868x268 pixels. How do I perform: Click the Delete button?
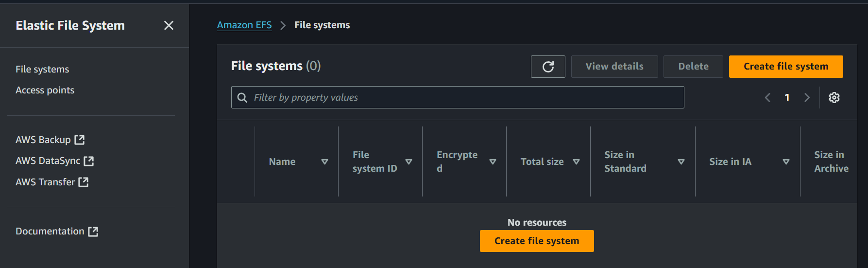(x=693, y=67)
